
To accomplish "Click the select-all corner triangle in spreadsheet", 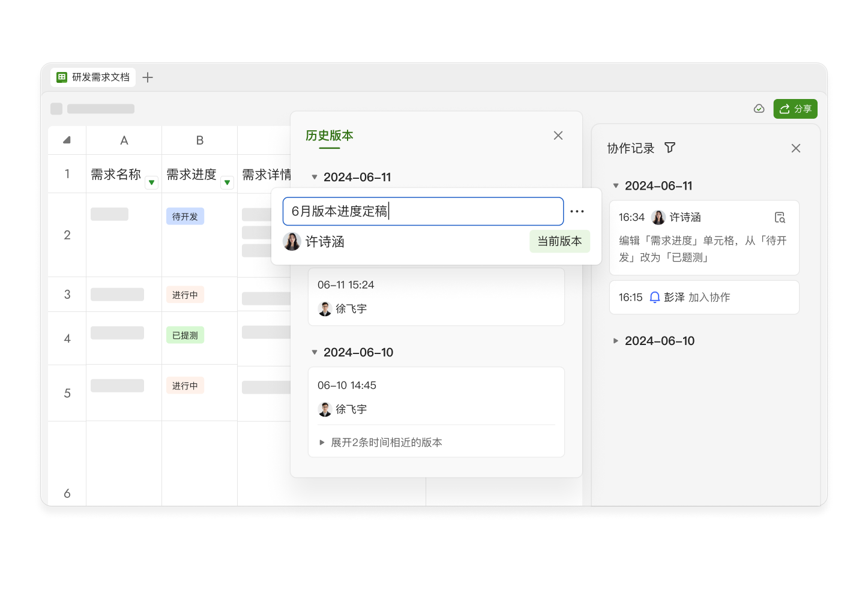I will tap(67, 140).
